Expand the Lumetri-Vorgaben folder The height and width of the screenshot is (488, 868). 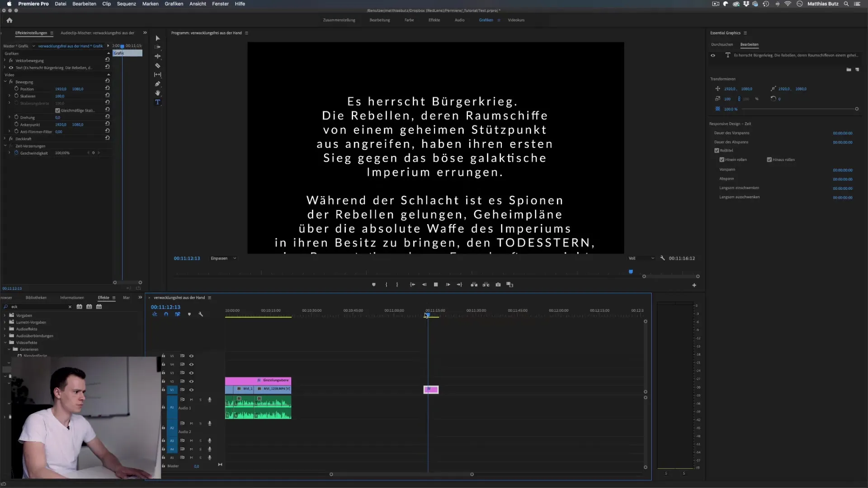5,322
